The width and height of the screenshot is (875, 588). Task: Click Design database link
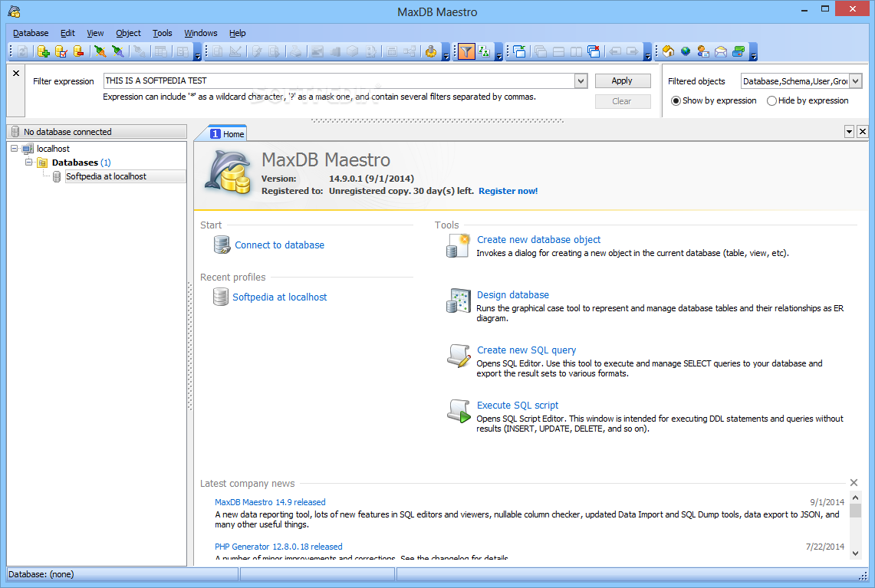pyautogui.click(x=513, y=294)
